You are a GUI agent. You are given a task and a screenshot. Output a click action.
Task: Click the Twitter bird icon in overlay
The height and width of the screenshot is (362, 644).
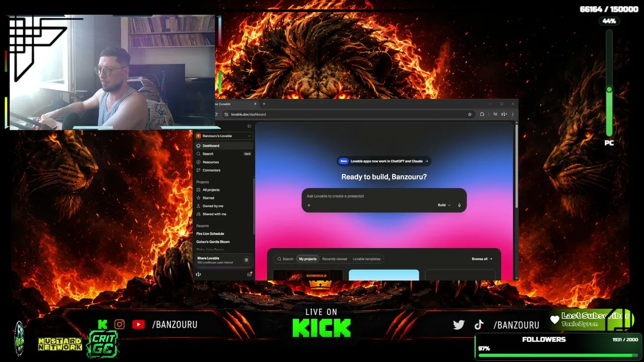coord(459,325)
